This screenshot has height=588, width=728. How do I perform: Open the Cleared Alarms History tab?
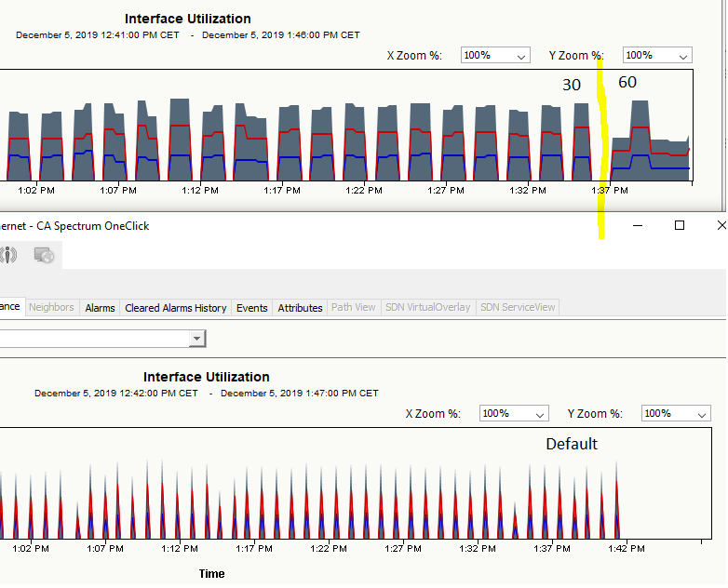point(176,308)
